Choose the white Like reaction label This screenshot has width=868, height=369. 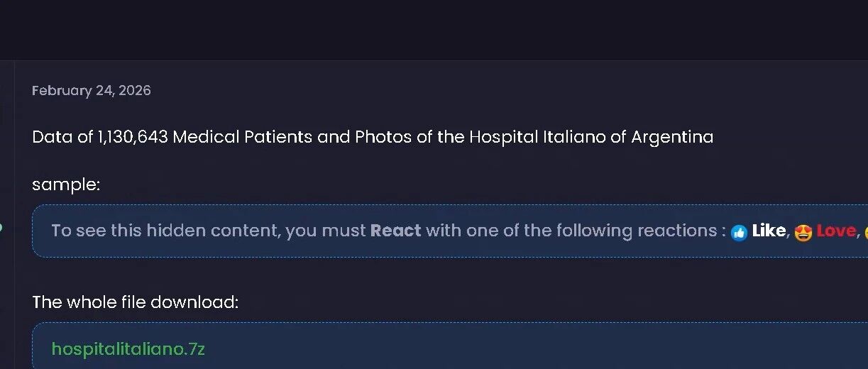coord(769,231)
